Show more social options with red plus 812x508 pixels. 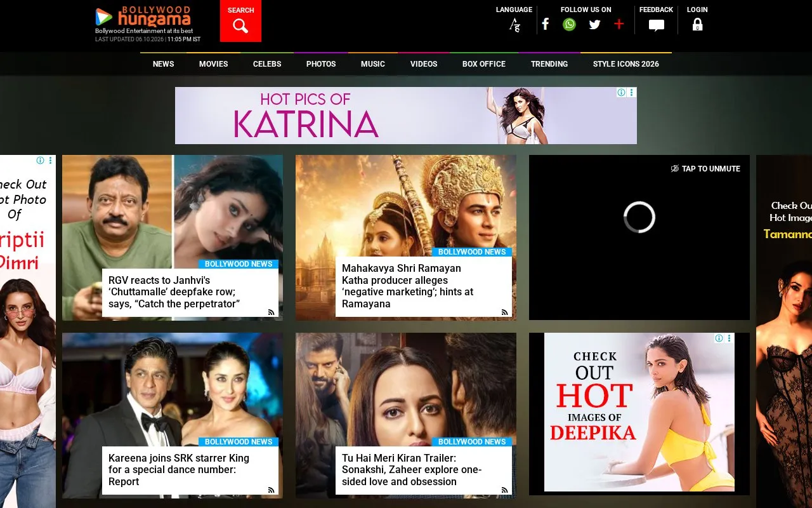coord(619,24)
